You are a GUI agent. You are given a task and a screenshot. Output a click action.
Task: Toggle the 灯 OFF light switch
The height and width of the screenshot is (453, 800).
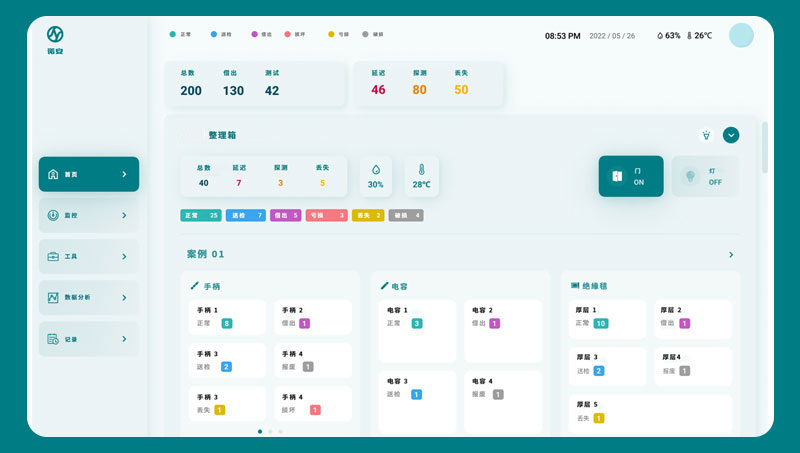(x=705, y=176)
